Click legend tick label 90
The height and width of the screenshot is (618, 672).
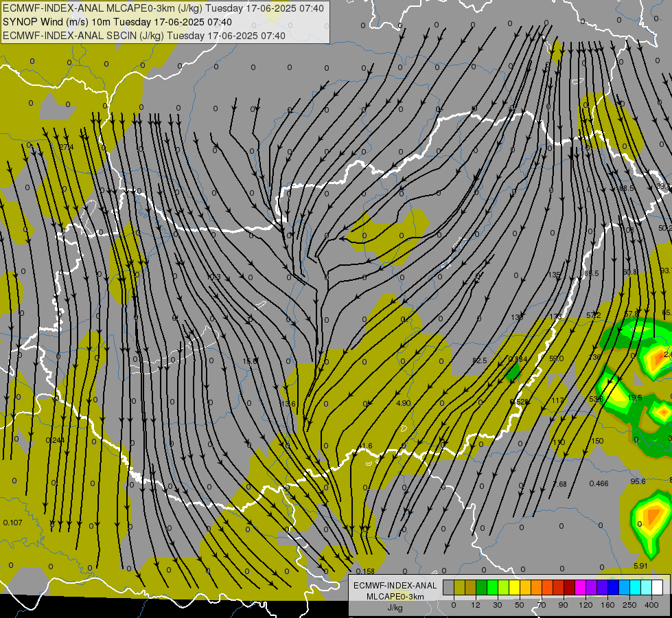pos(563,605)
